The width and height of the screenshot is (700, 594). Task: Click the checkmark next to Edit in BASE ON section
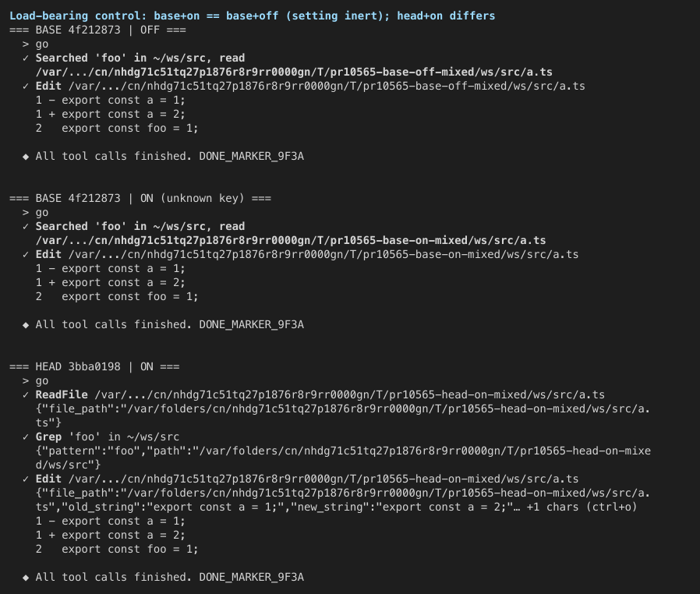click(26, 254)
